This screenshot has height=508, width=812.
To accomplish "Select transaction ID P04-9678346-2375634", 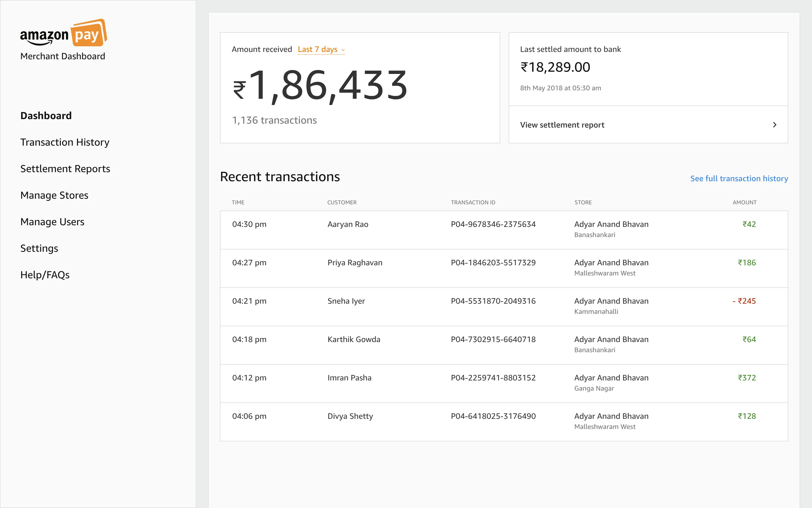I will (x=493, y=224).
